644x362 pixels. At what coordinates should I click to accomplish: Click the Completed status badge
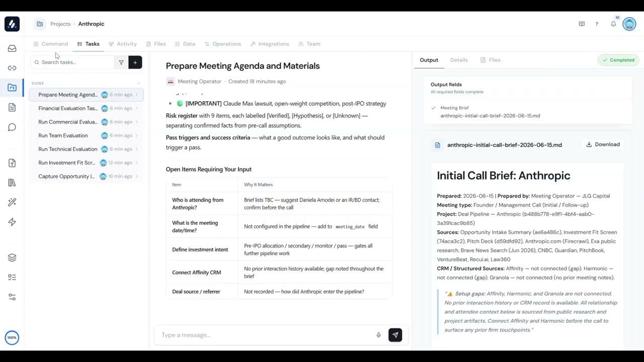[x=618, y=60]
